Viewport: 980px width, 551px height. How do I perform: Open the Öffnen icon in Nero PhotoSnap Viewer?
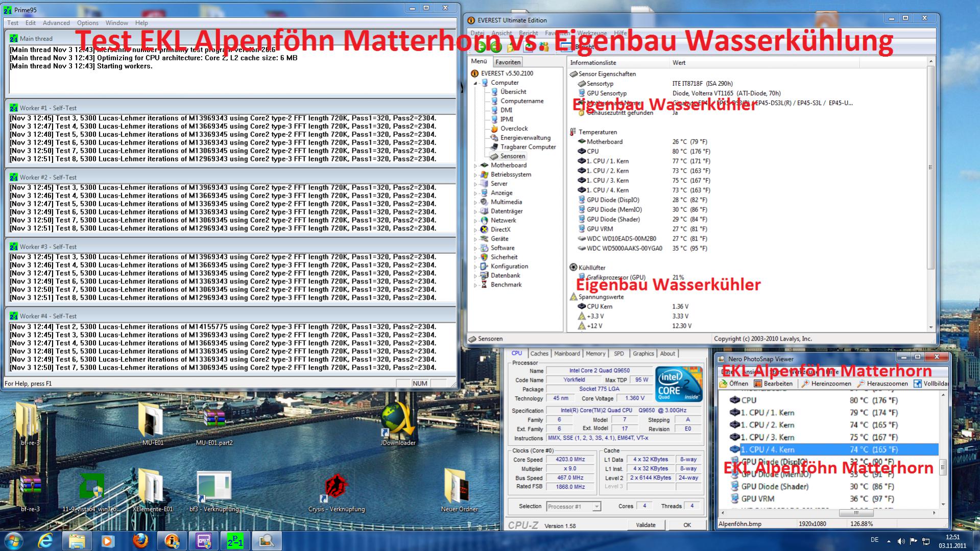click(x=723, y=384)
